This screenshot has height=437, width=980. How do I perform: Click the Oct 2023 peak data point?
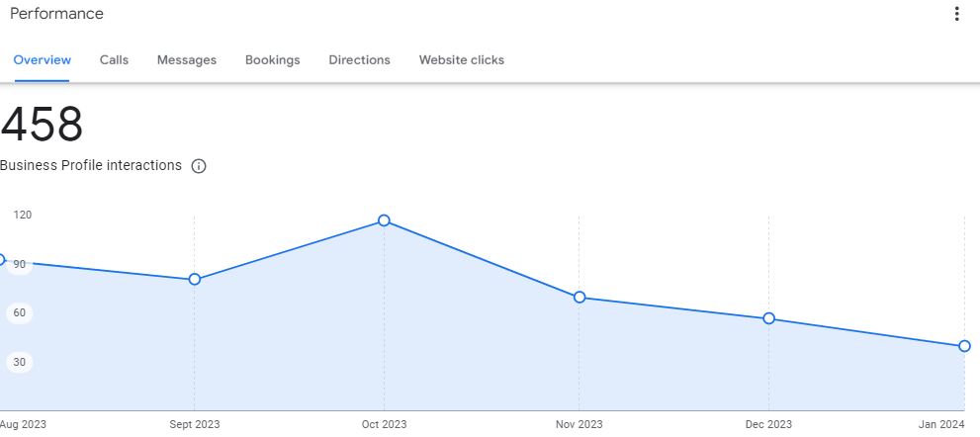(x=384, y=220)
